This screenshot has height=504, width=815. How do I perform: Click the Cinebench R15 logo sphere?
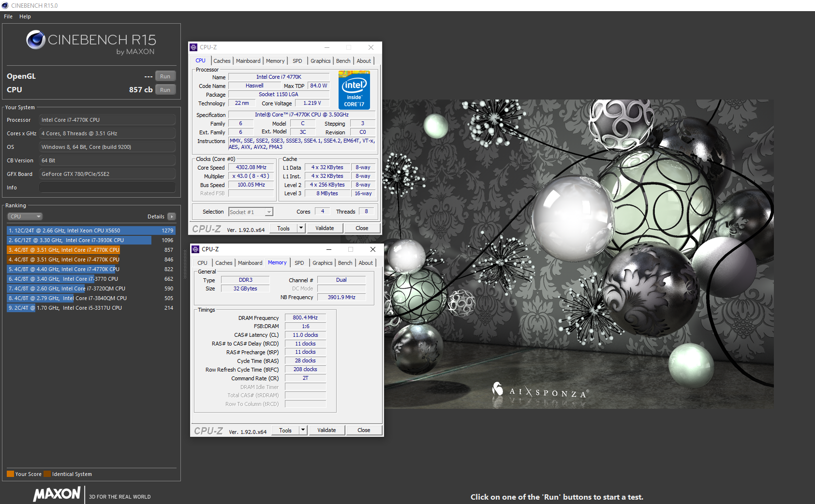click(x=36, y=40)
